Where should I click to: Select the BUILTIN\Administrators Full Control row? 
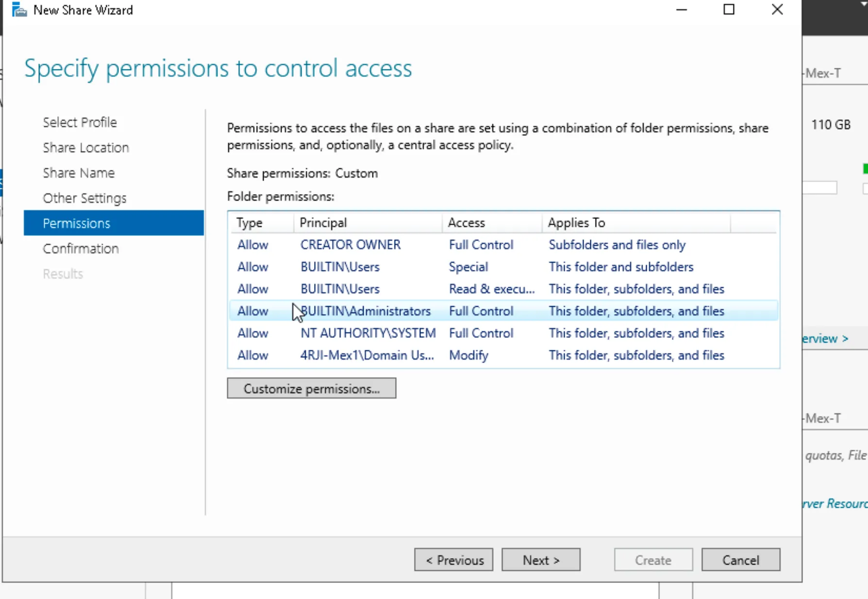click(x=366, y=311)
